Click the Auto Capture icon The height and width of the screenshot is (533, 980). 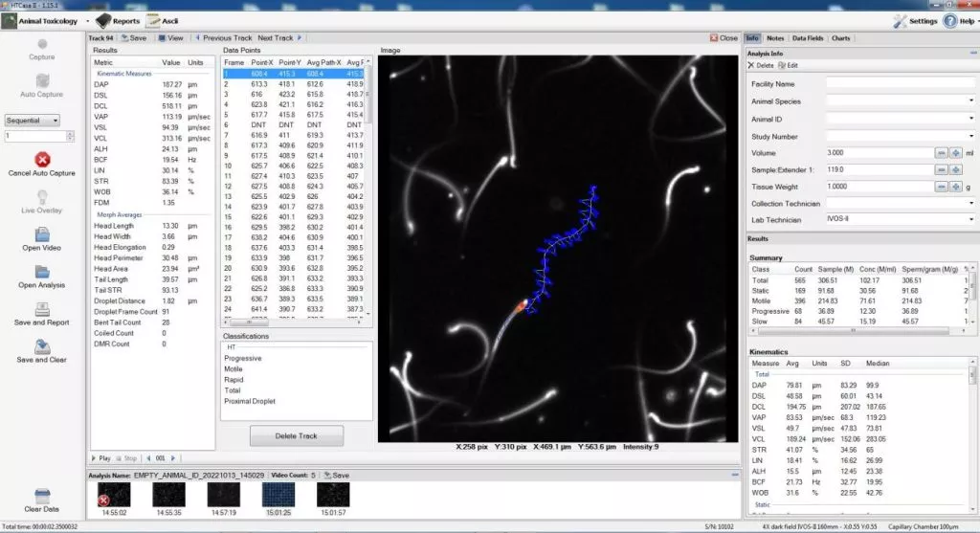coord(42,81)
